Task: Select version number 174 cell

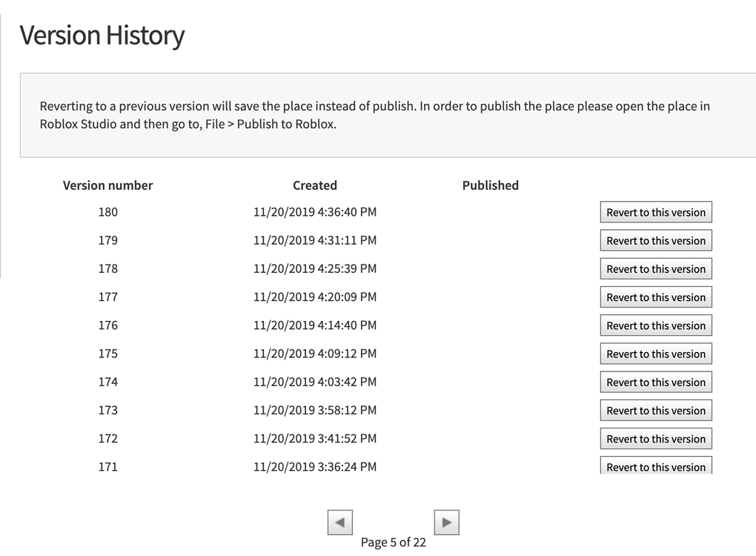Action: (108, 382)
